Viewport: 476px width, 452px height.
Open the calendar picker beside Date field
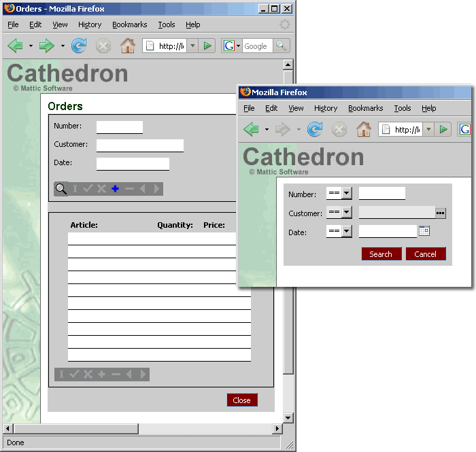click(x=424, y=231)
